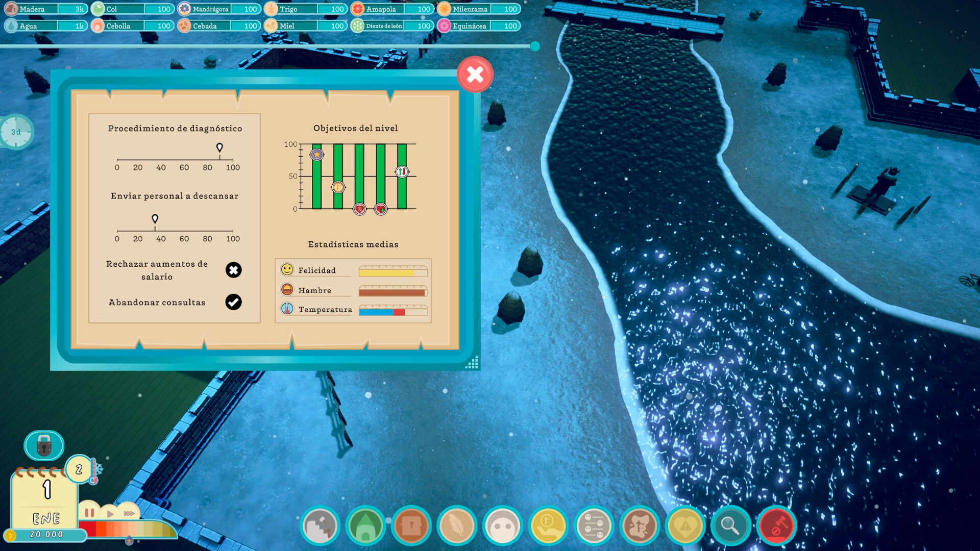Select the magnifying glass inspect tool
The height and width of the screenshot is (551, 980).
pos(730,526)
